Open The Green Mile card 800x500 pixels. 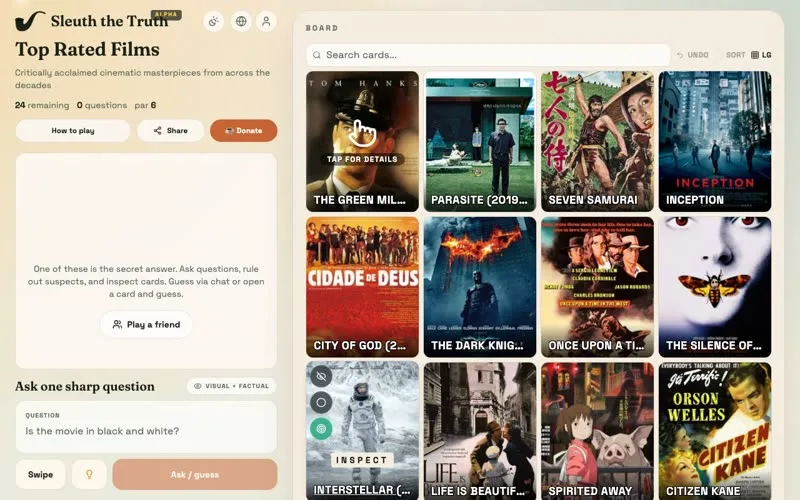(x=362, y=141)
